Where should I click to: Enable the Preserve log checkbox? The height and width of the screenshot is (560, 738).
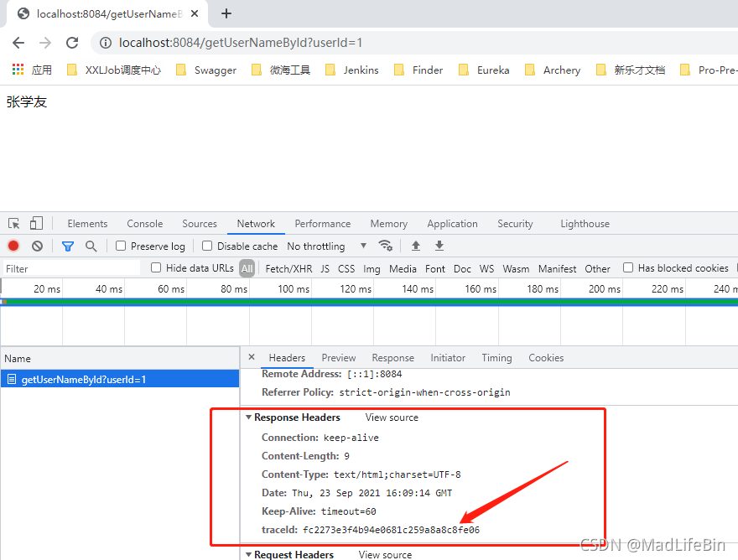tap(122, 246)
